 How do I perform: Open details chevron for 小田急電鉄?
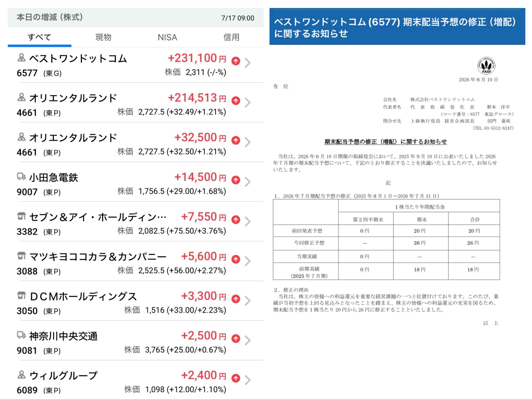[248, 182]
